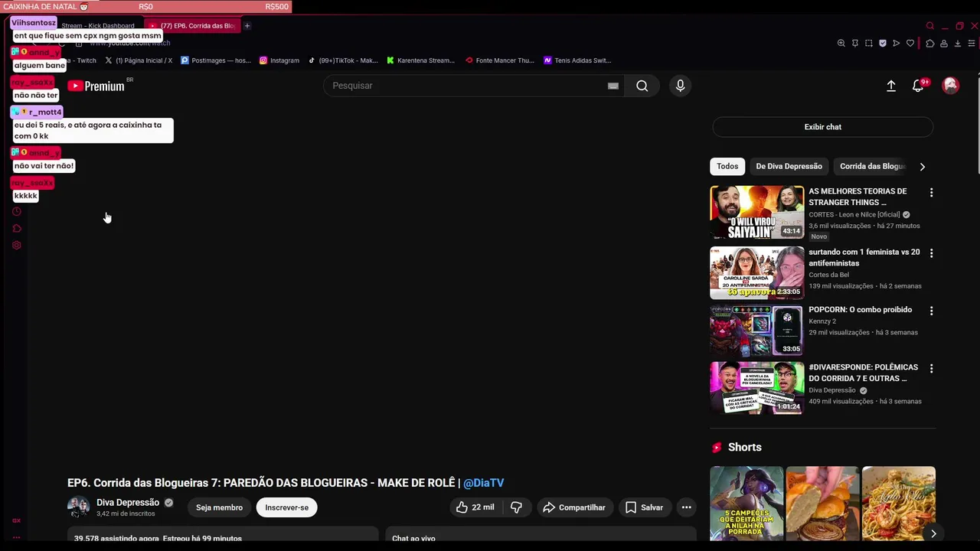This screenshot has height=551, width=980.
Task: Open options for POPCORN: O combo proibido
Action: click(931, 311)
